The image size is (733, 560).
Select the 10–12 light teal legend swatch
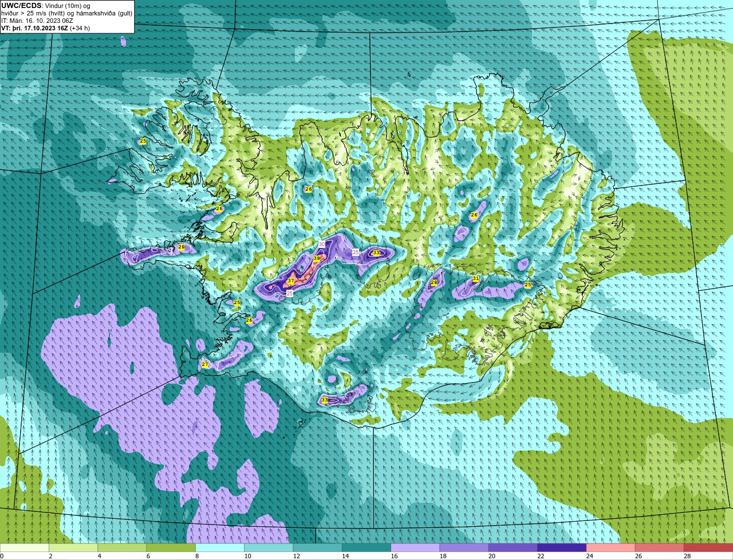pyautogui.click(x=269, y=548)
